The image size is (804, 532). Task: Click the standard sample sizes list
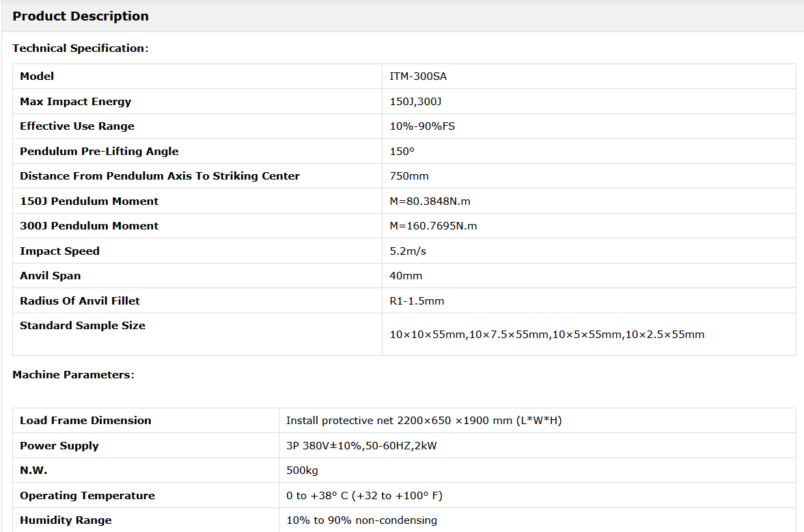tap(546, 335)
